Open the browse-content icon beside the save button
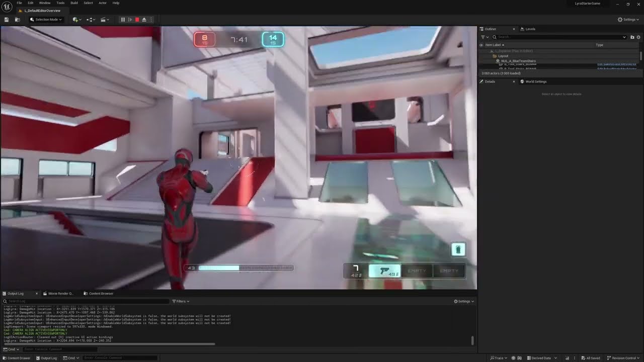This screenshot has width=644, height=362. [17, 20]
